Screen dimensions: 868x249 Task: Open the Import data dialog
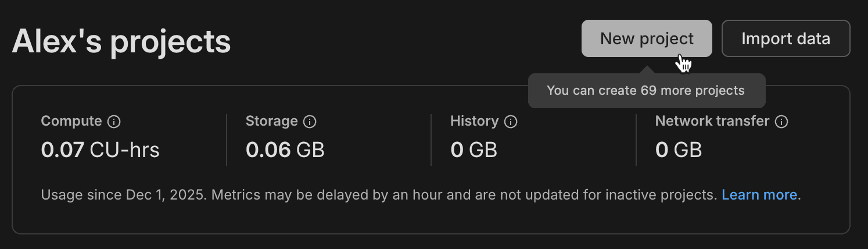tap(785, 39)
